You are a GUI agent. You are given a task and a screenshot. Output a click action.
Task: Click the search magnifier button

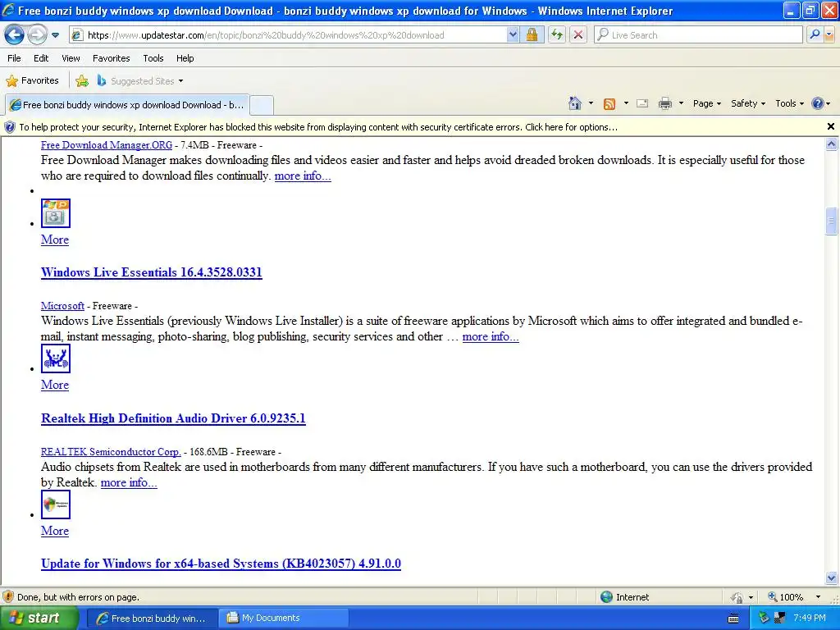(x=815, y=35)
